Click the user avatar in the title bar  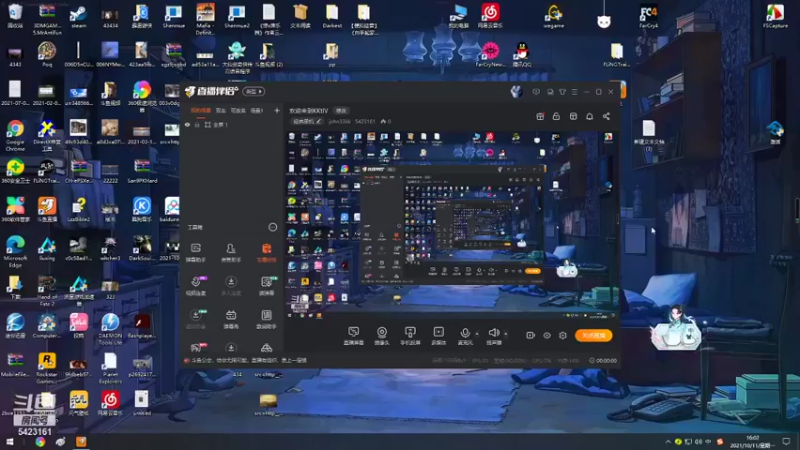(x=516, y=91)
